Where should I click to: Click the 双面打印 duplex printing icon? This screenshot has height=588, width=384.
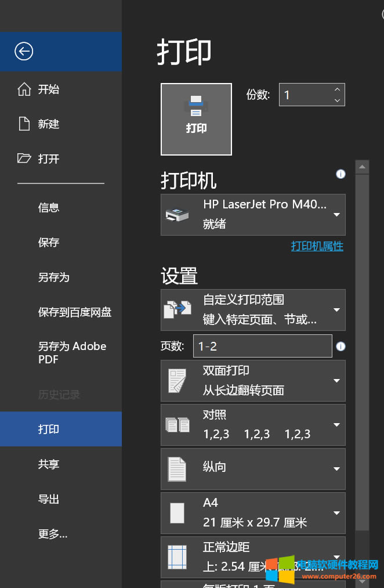177,380
